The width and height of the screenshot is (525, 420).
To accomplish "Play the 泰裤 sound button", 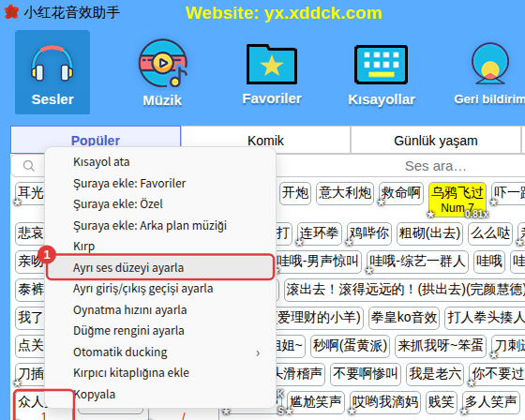I will pyautogui.click(x=30, y=290).
